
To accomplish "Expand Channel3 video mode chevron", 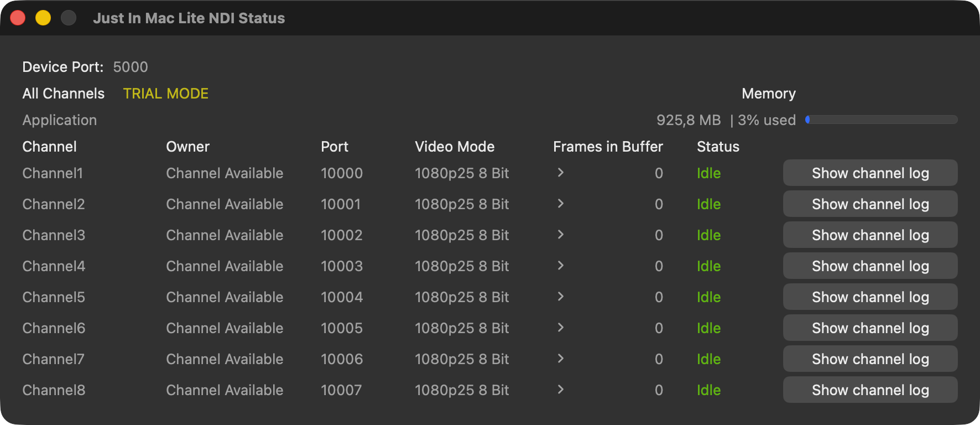I will point(560,235).
